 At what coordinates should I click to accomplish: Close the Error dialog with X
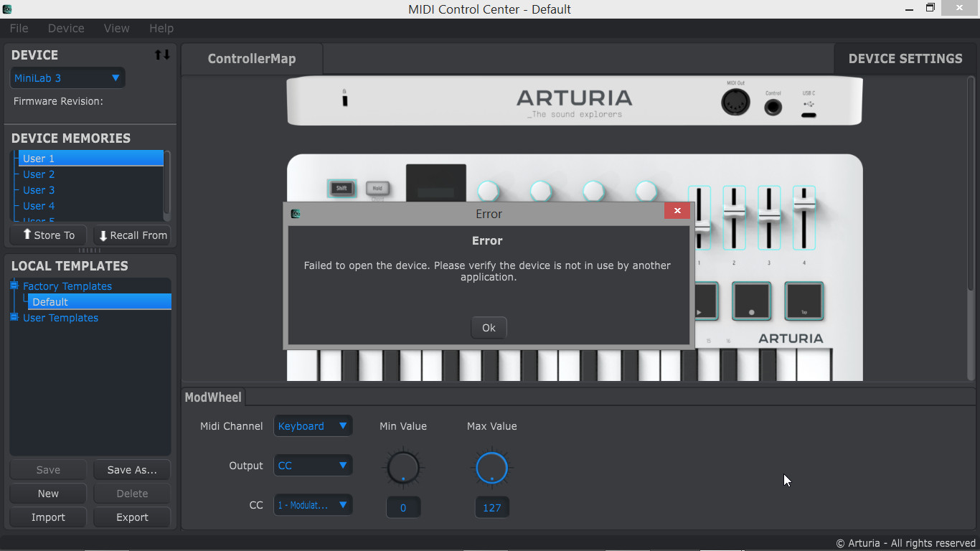point(677,210)
